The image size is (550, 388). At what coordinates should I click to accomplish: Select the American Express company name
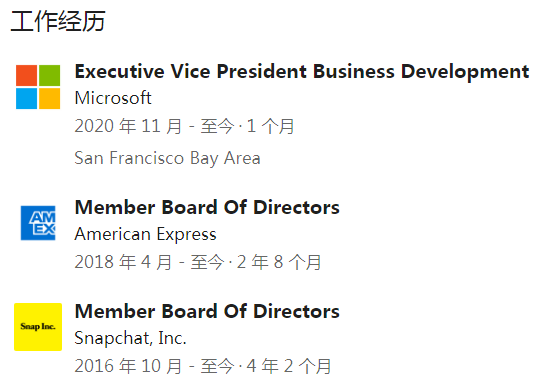[146, 234]
